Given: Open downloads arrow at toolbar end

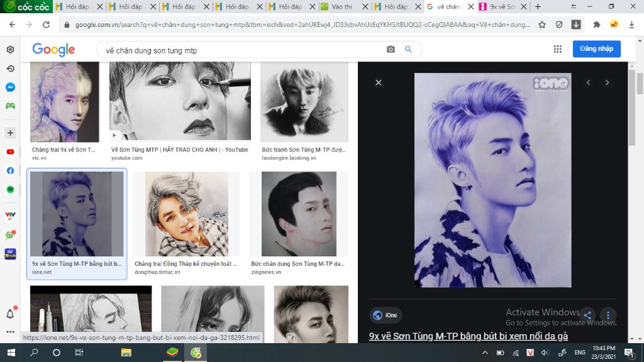Looking at the screenshot, I should point(631,25).
